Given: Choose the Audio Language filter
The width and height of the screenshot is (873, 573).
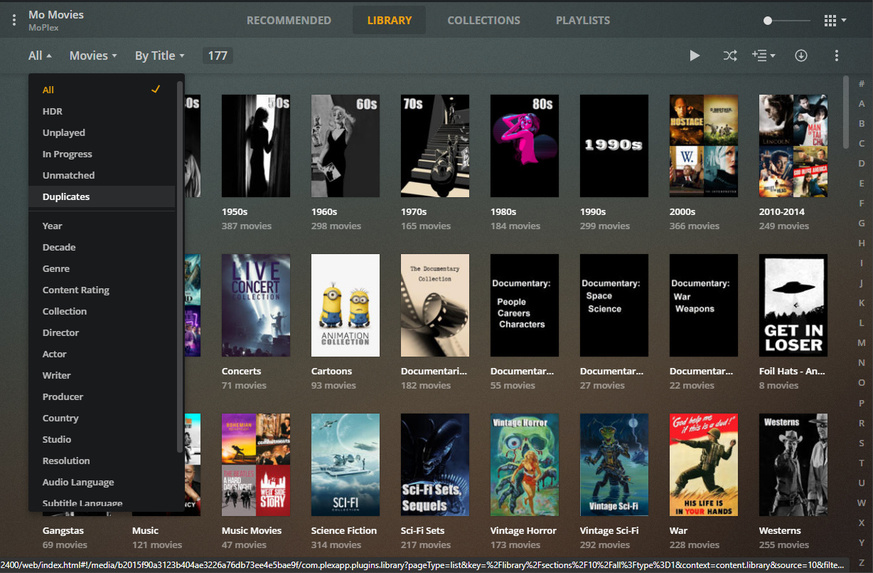Looking at the screenshot, I should [x=102, y=482].
